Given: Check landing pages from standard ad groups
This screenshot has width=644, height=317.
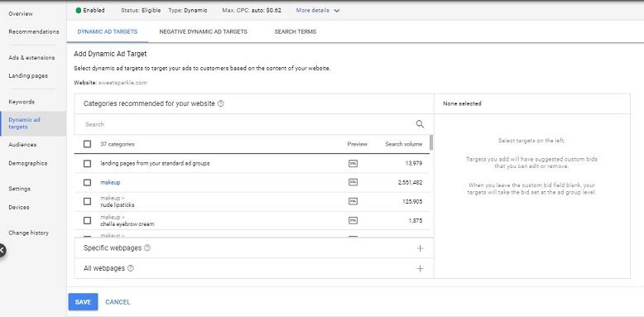Looking at the screenshot, I should tap(87, 163).
